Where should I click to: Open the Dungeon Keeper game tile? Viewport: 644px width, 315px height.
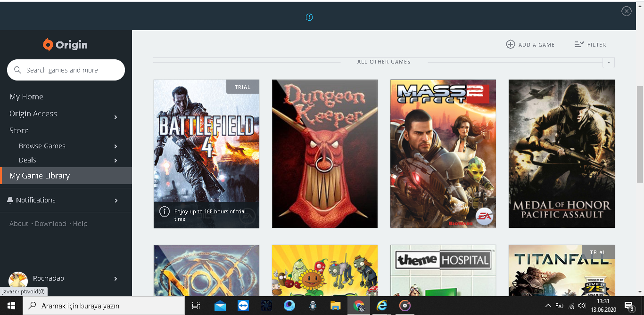coord(325,153)
